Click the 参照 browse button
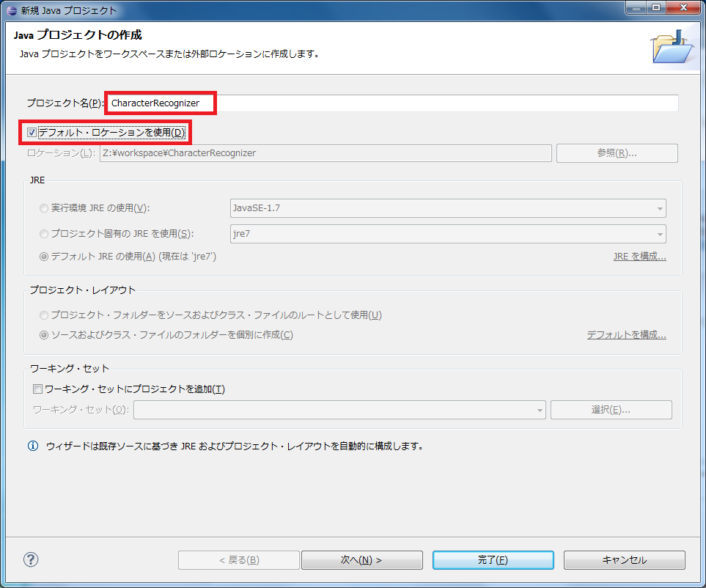706x588 pixels. pyautogui.click(x=617, y=153)
